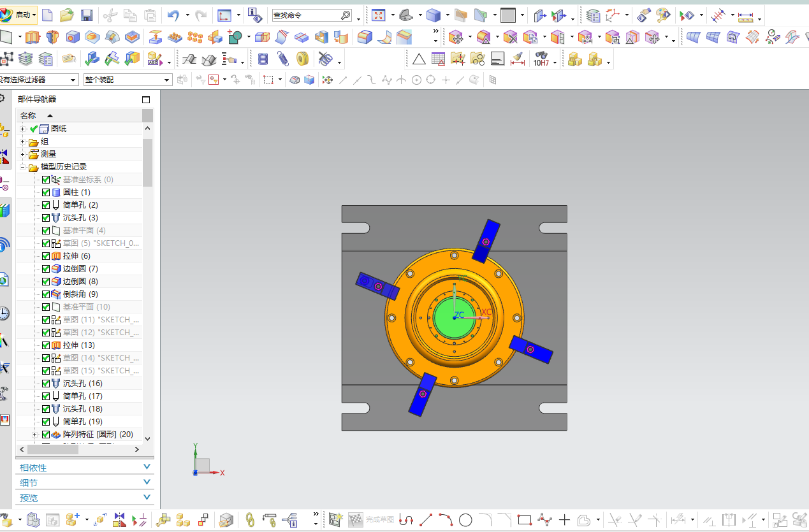Open the 没有选择过滤器 selection filter dropdown
This screenshot has width=809, height=532.
coord(73,80)
